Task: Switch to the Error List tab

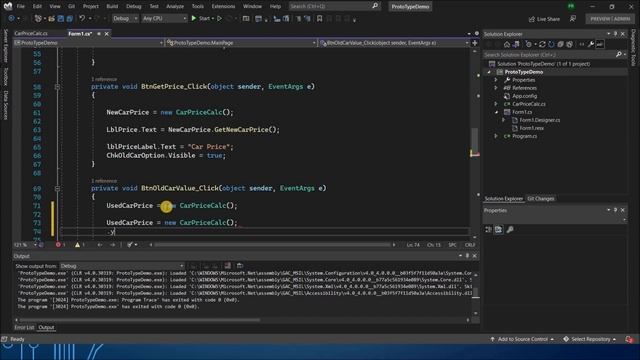Action: [x=24, y=327]
